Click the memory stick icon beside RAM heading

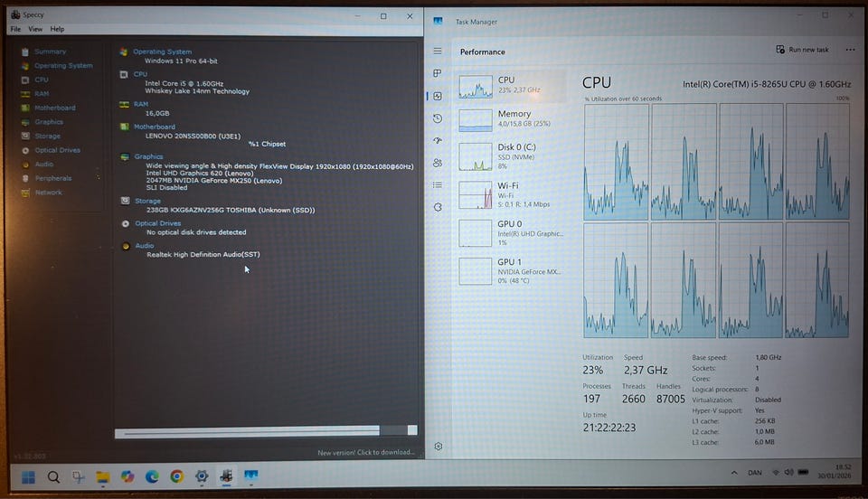124,104
